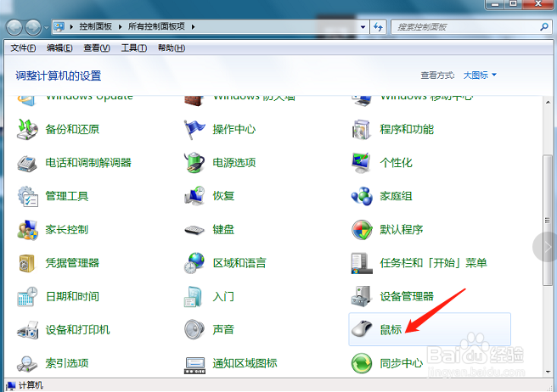Screen dimensions: 557x392
Task: Click the refresh button beside address bar
Action: pyautogui.click(x=378, y=27)
